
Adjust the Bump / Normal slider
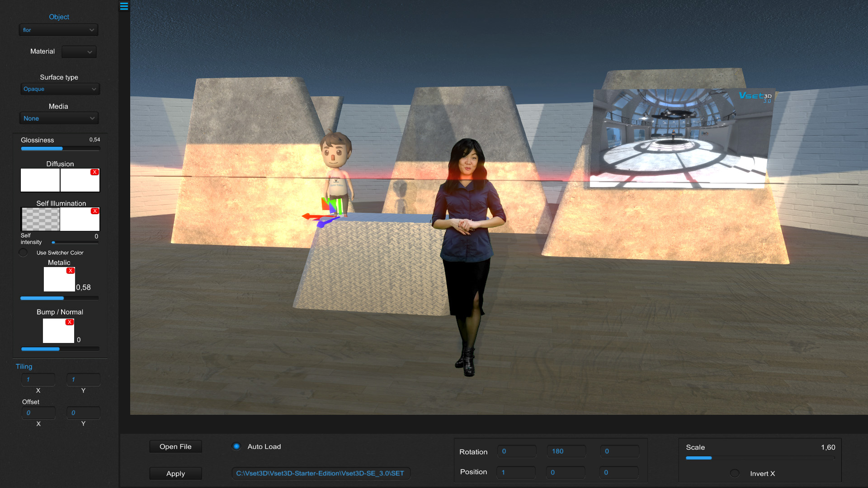click(60, 349)
